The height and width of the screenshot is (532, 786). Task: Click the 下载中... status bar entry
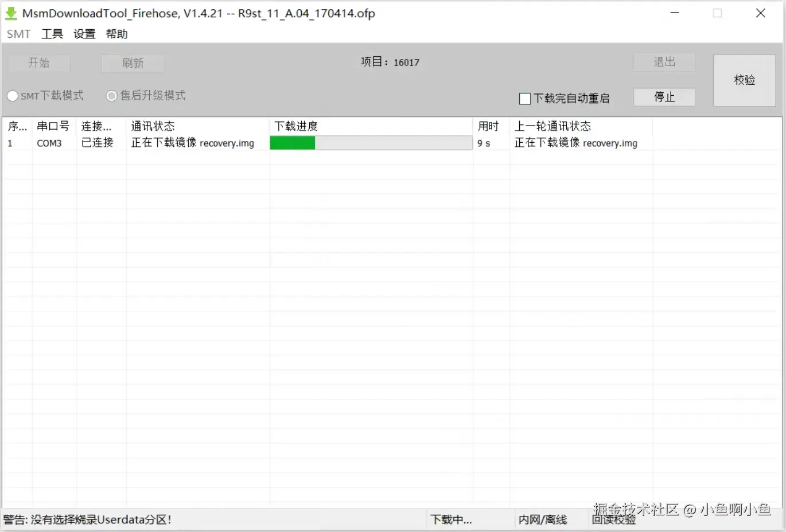(452, 519)
